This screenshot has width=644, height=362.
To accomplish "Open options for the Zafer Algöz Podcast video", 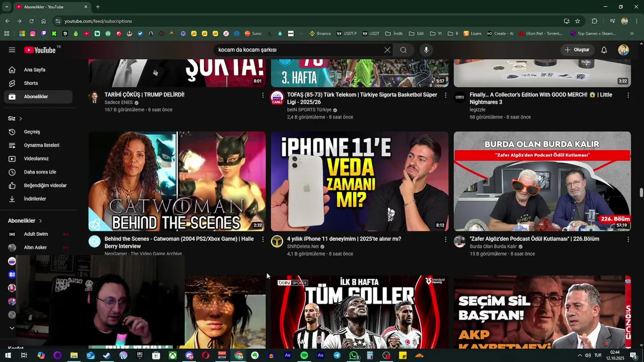I will pos(628,239).
